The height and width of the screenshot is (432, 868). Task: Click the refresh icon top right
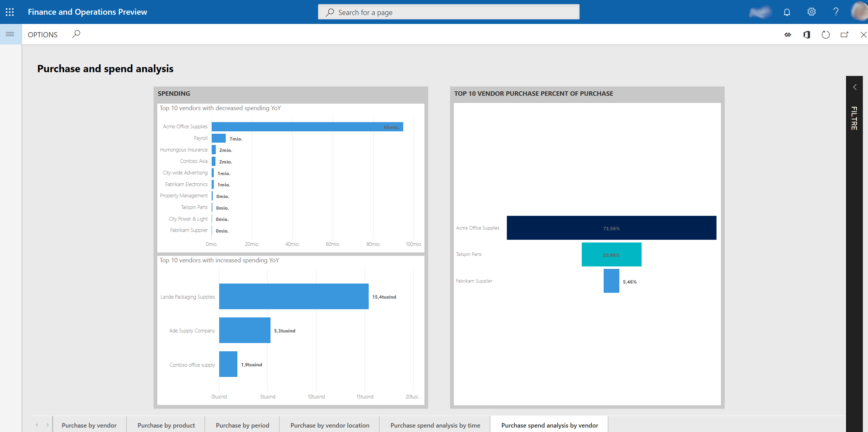pyautogui.click(x=825, y=34)
